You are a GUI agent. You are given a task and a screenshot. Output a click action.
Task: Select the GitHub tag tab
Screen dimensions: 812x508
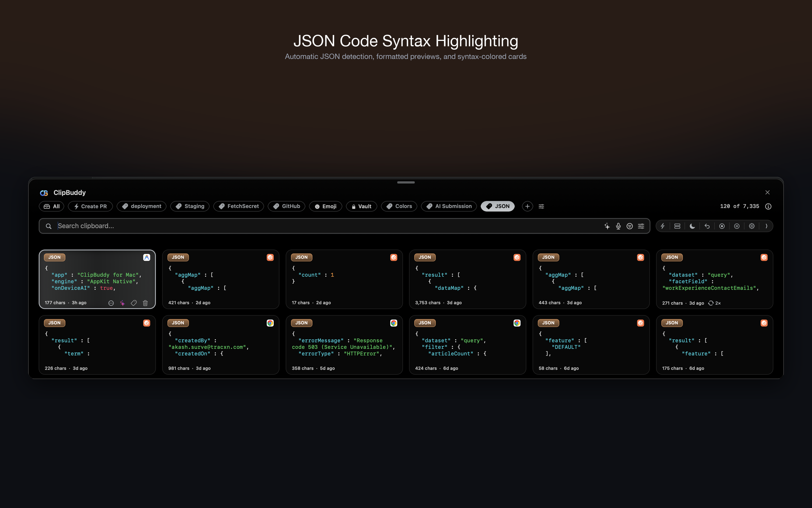pos(286,206)
